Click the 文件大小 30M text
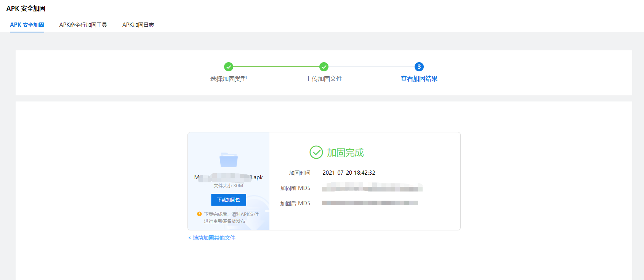Viewport: 644px width, 280px height. tap(228, 186)
